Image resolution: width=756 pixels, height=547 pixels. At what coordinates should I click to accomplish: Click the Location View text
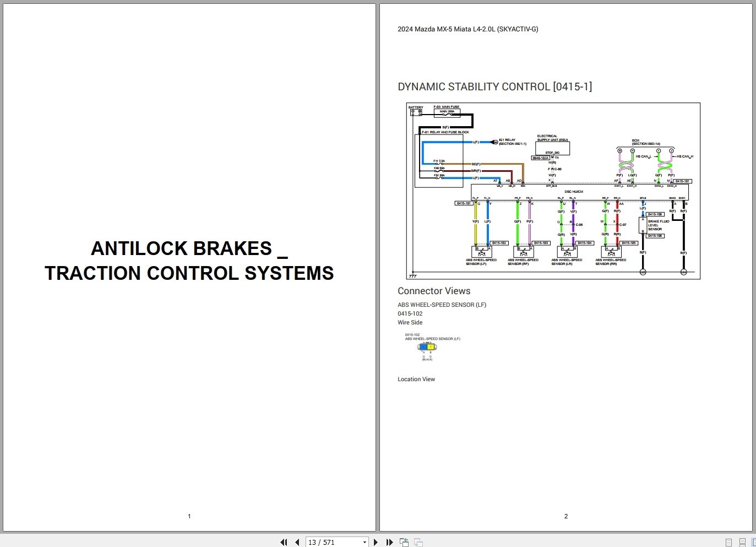point(416,379)
